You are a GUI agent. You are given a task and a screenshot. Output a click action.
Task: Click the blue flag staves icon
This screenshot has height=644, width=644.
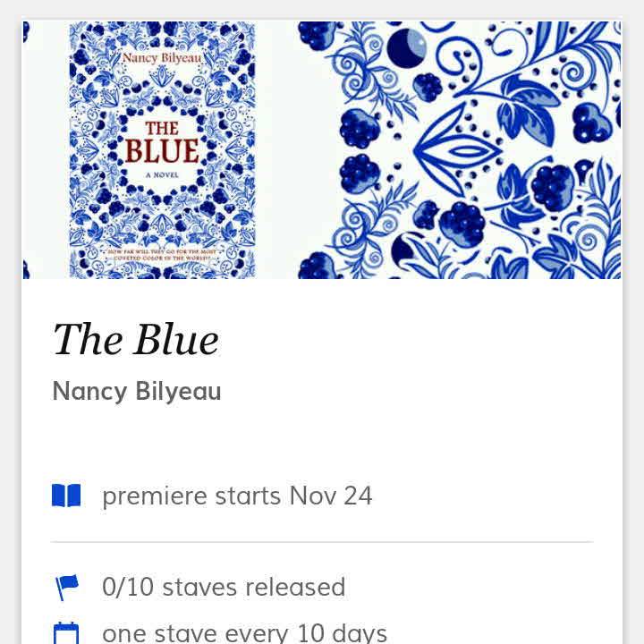[66, 587]
